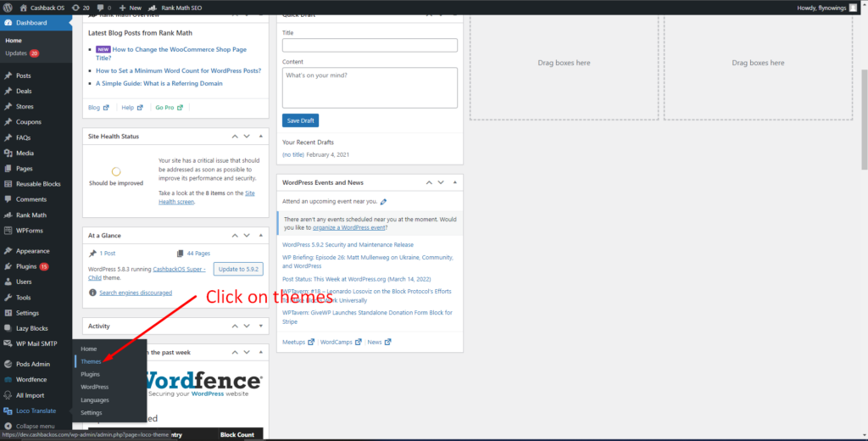Select Home in Loco Translate submenu
The width and height of the screenshot is (868, 441).
coord(88,349)
